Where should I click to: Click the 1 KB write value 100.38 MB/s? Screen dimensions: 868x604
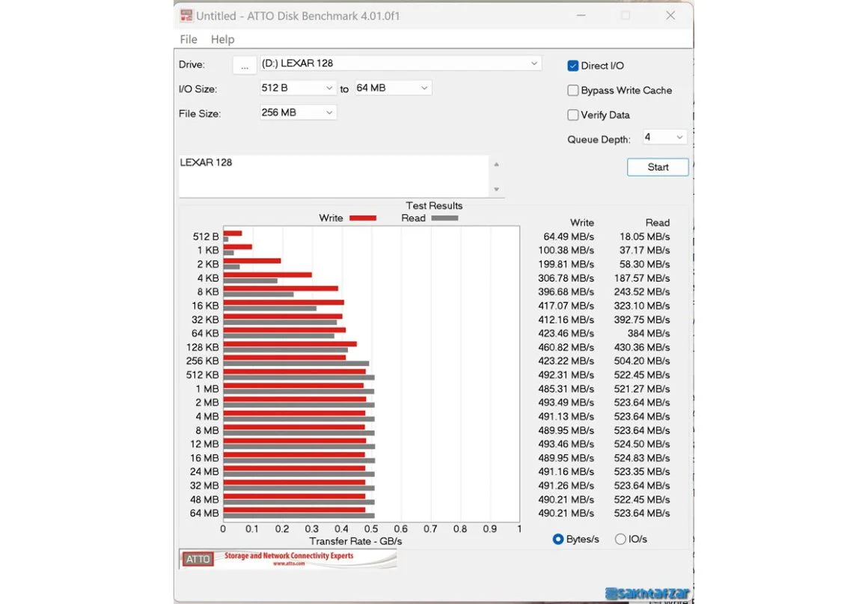(566, 251)
